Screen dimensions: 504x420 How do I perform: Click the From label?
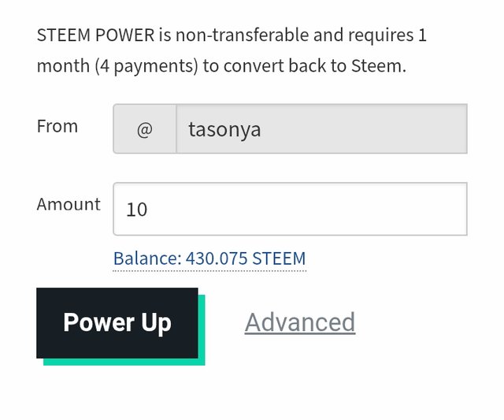(57, 126)
